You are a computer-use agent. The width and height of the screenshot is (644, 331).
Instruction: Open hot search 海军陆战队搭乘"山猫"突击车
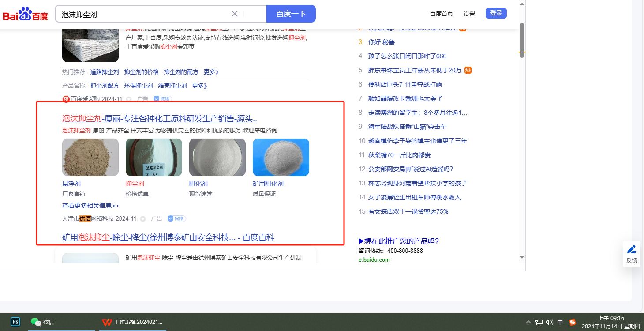click(x=408, y=127)
